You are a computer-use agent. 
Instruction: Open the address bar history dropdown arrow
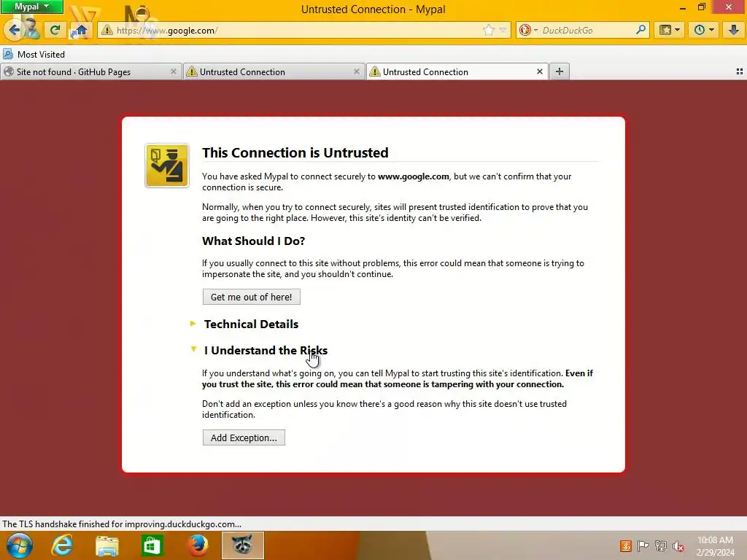click(503, 31)
